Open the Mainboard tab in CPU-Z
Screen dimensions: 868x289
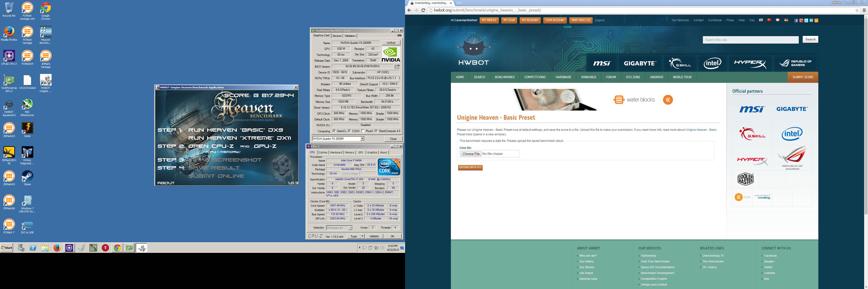336,152
